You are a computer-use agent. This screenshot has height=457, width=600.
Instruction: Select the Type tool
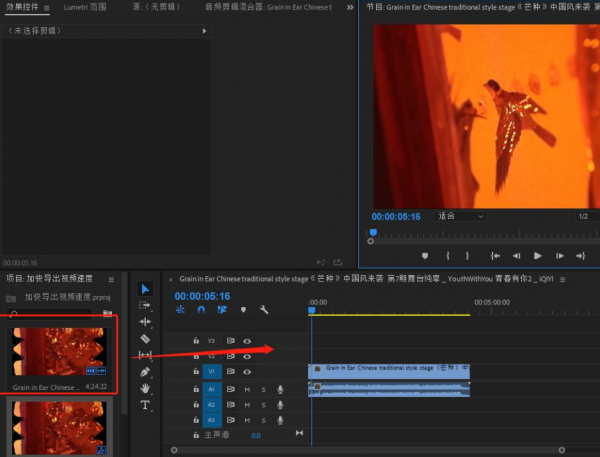[x=145, y=405]
